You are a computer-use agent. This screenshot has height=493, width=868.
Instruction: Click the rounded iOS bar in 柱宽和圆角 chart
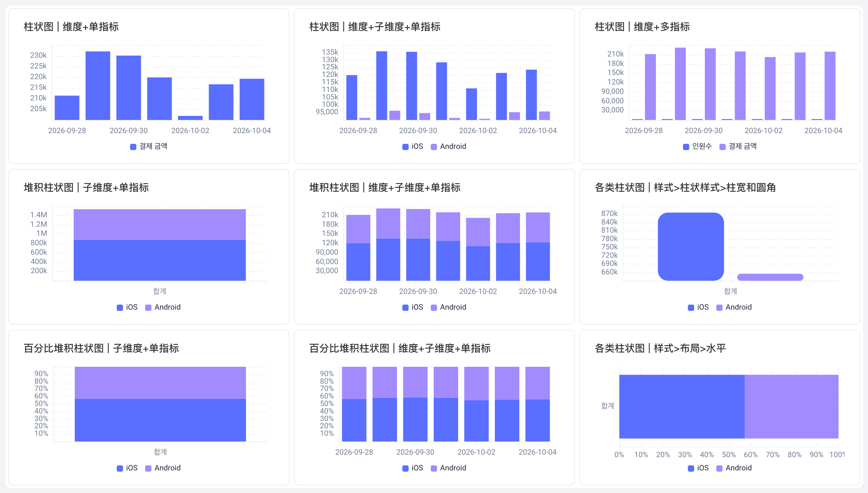pos(691,246)
